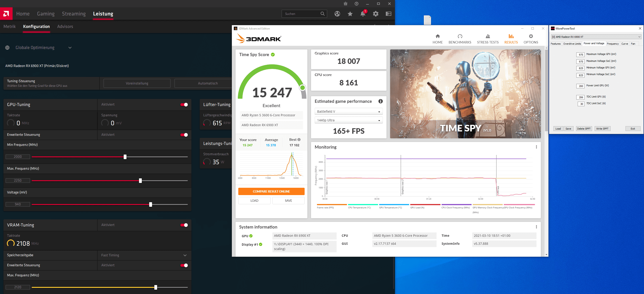This screenshot has width=644, height=294.
Task: Select the Overdrive Limits tab in MorePowerTool
Action: tap(572, 44)
